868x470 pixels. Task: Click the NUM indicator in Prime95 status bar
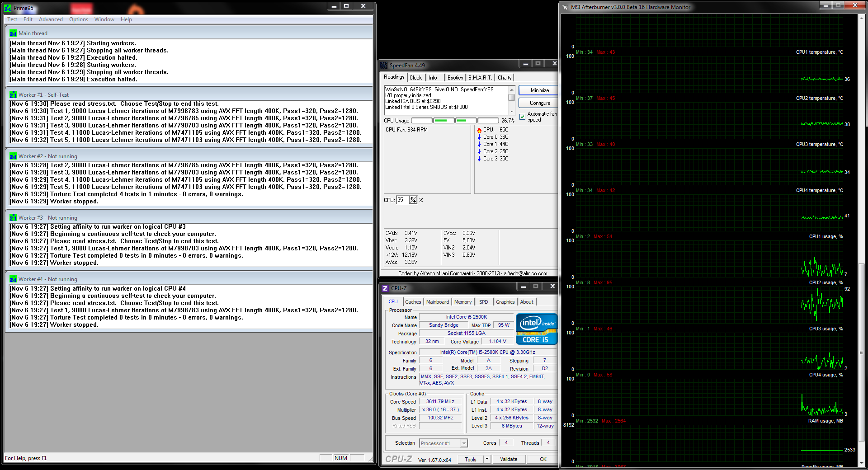pyautogui.click(x=341, y=458)
